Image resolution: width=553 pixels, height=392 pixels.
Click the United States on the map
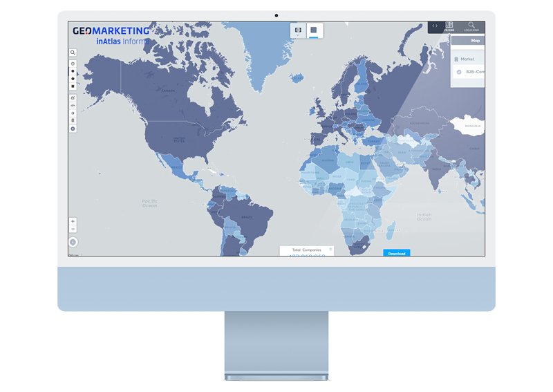click(179, 140)
